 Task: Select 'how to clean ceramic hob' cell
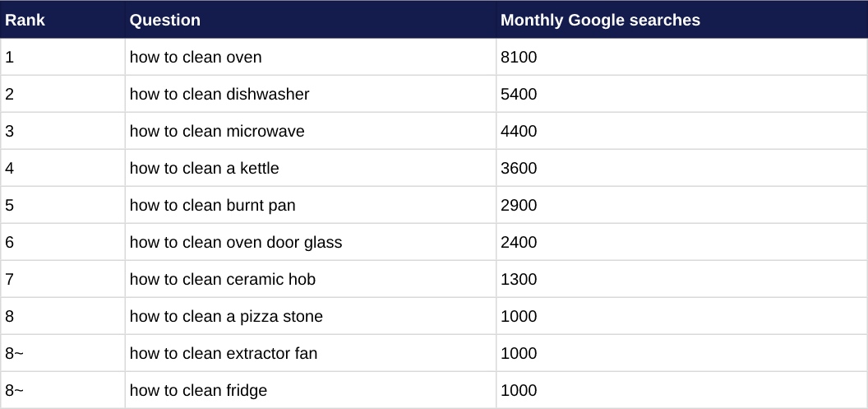[311, 279]
